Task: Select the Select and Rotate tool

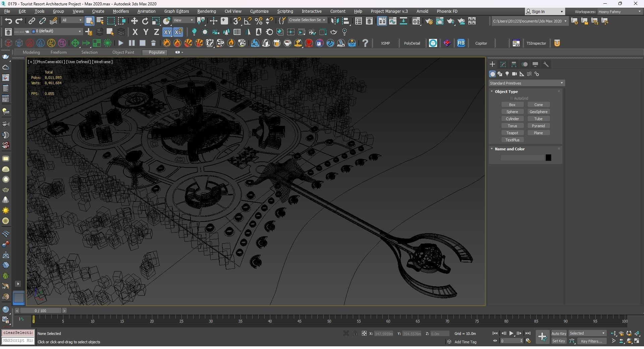Action: [x=145, y=20]
